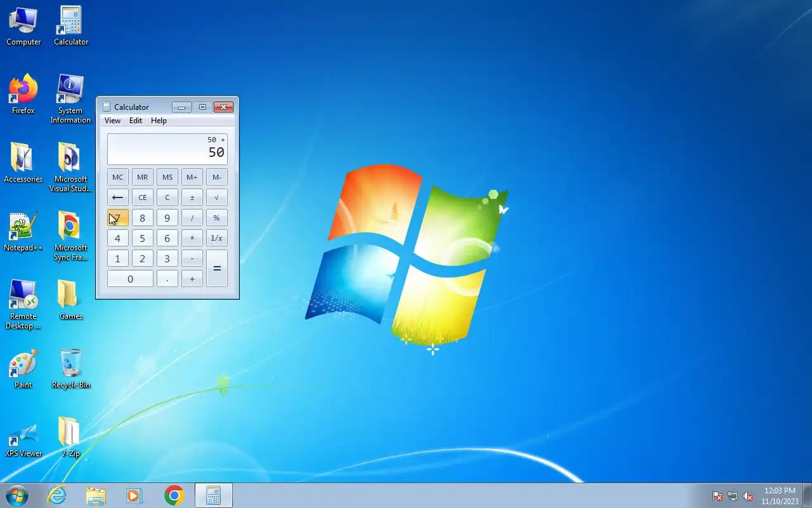The image size is (812, 508).
Task: Select the Remote Desktop shortcut icon
Action: 23,305
